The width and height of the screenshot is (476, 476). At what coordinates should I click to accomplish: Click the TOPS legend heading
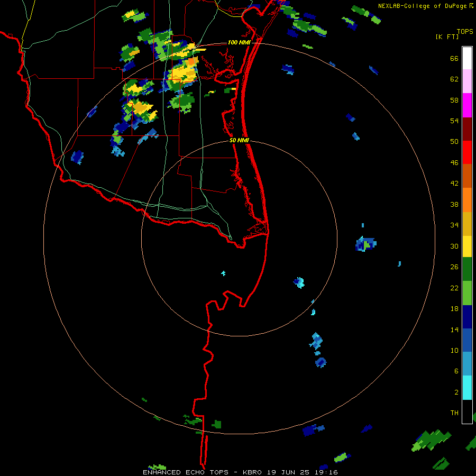[x=465, y=32]
